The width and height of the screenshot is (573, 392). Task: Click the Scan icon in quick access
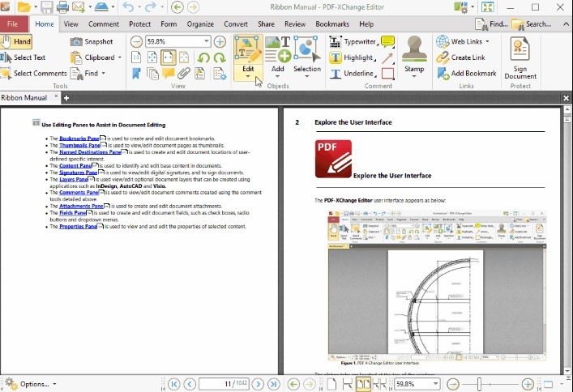102,6
